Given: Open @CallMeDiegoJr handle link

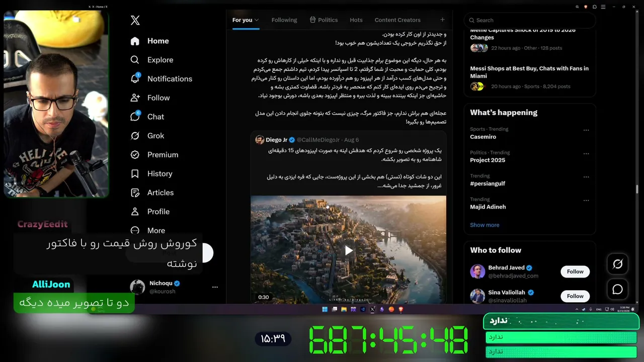Looking at the screenshot, I should pyautogui.click(x=318, y=140).
